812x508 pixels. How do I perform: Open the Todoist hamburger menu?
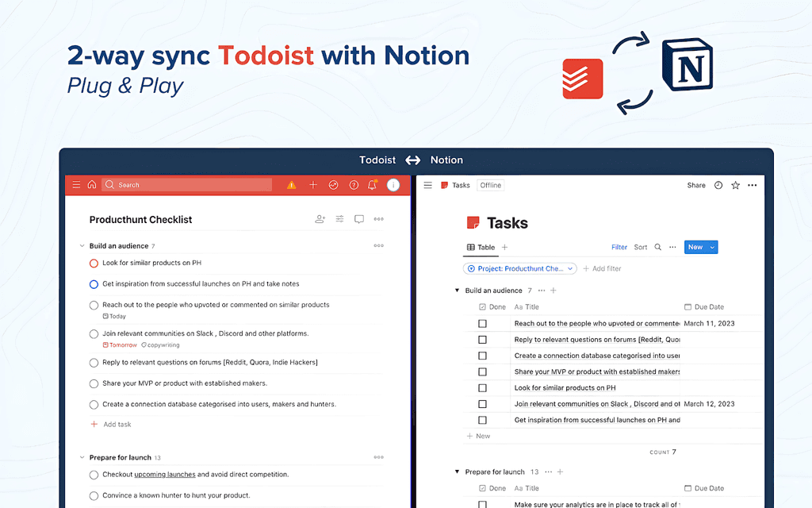76,184
